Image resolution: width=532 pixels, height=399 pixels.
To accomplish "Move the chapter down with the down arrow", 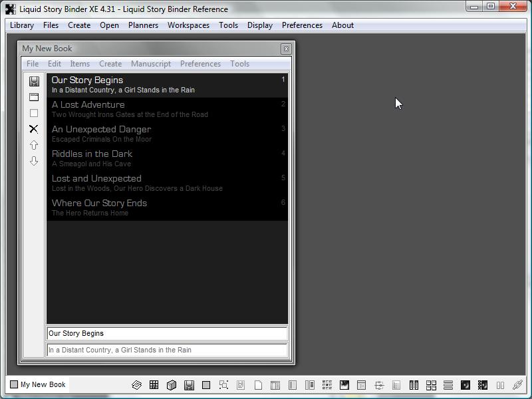I will pos(34,161).
